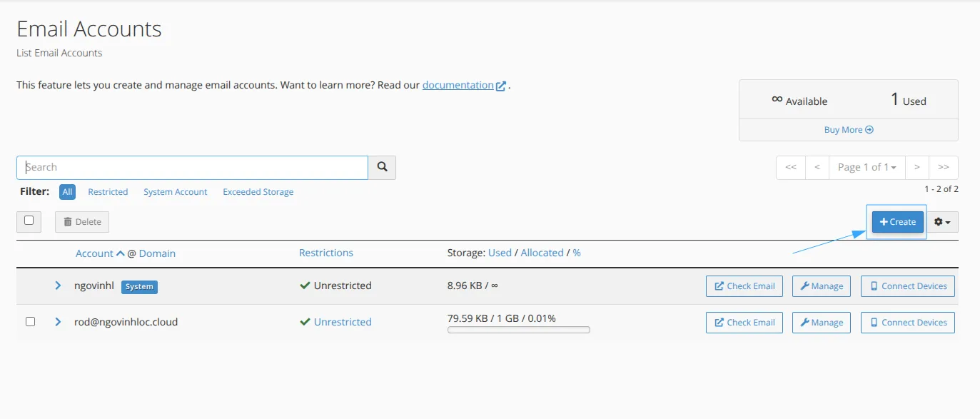The width and height of the screenshot is (980, 419).
Task: Click the search magnifier button
Action: tap(382, 167)
